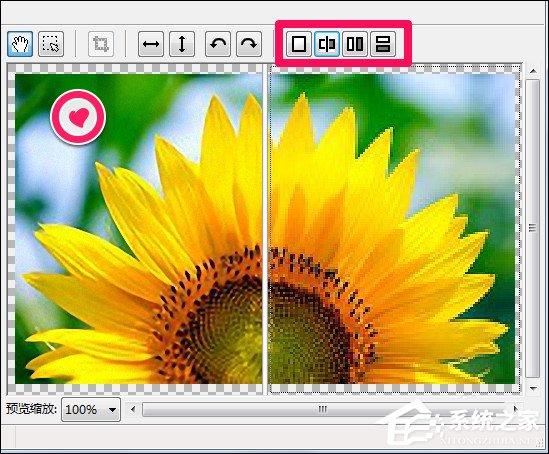Viewport: 549px width, 454px height.
Task: Switch to side-by-side dual view
Action: [355, 44]
